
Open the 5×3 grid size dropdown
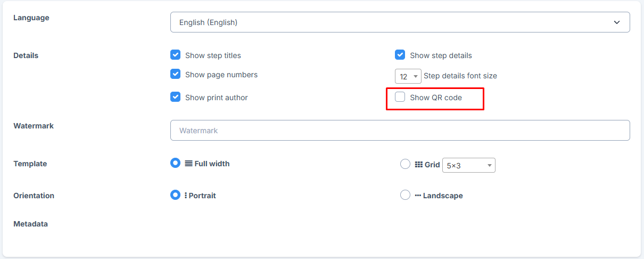[469, 165]
